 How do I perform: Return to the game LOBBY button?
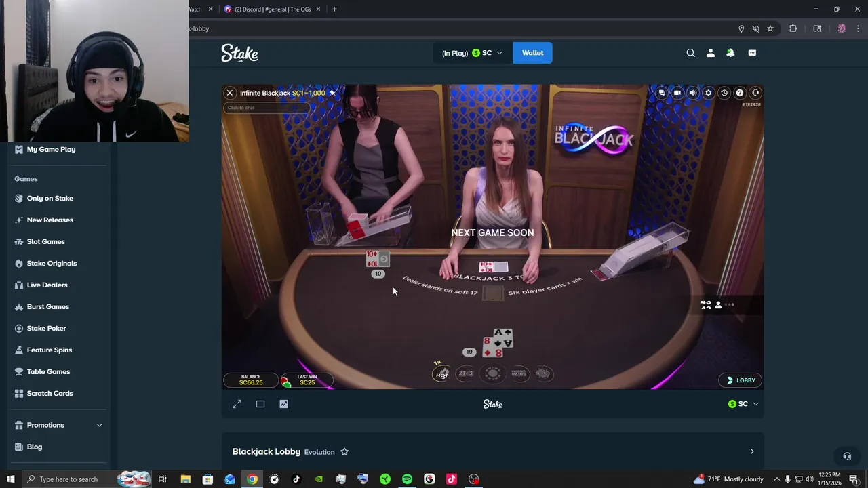tap(741, 380)
